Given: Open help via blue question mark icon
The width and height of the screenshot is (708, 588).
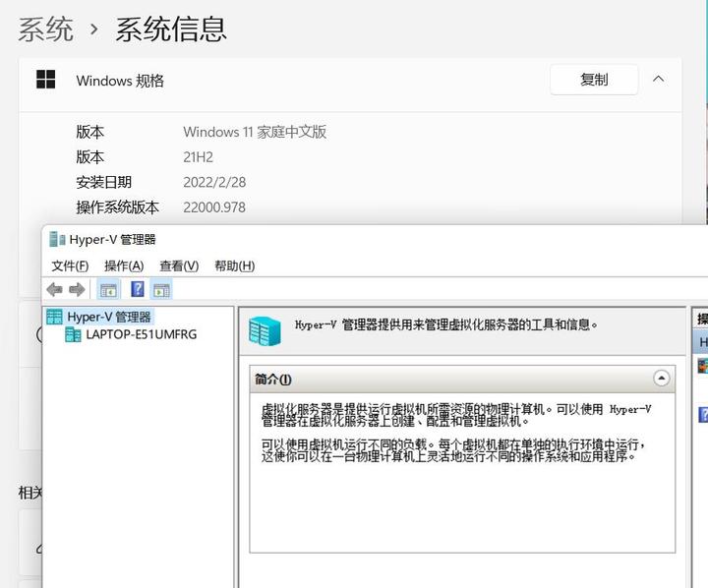Looking at the screenshot, I should tap(138, 289).
